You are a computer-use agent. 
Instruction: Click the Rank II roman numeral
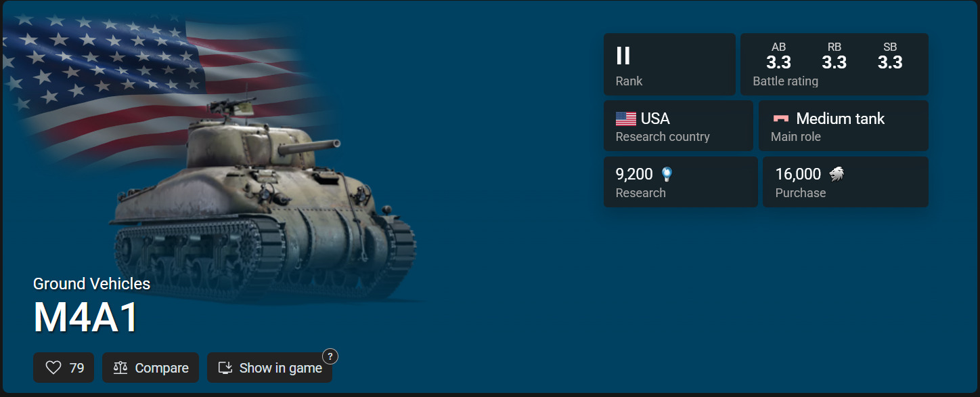(x=623, y=56)
